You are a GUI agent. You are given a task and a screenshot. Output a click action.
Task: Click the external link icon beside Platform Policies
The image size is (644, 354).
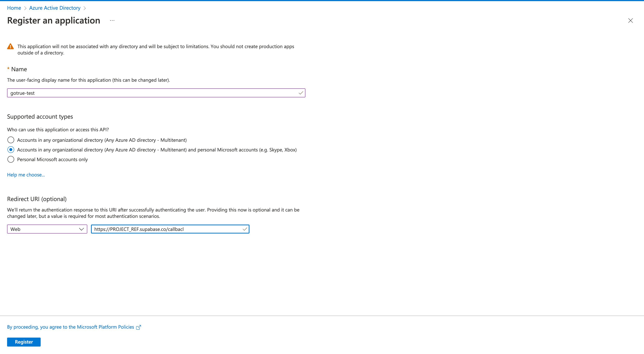coord(139,327)
